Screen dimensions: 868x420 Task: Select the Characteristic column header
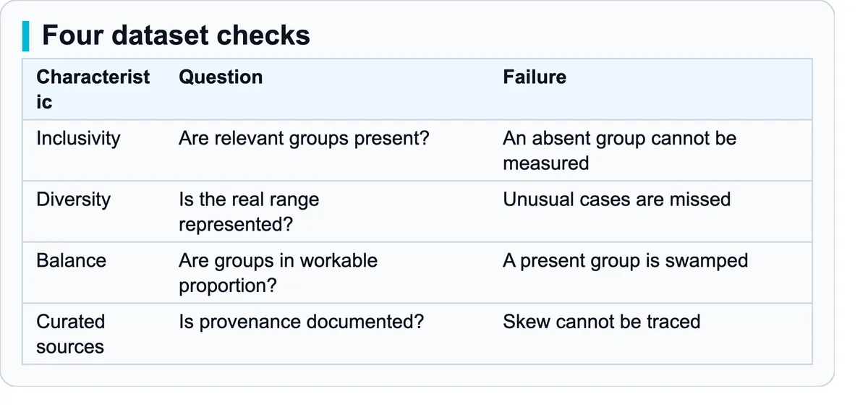click(93, 90)
